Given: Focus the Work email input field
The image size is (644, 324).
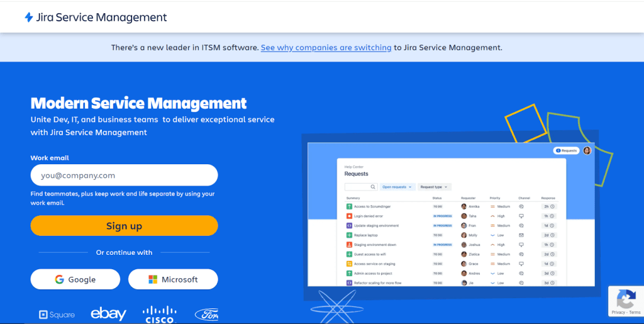Looking at the screenshot, I should 124,176.
